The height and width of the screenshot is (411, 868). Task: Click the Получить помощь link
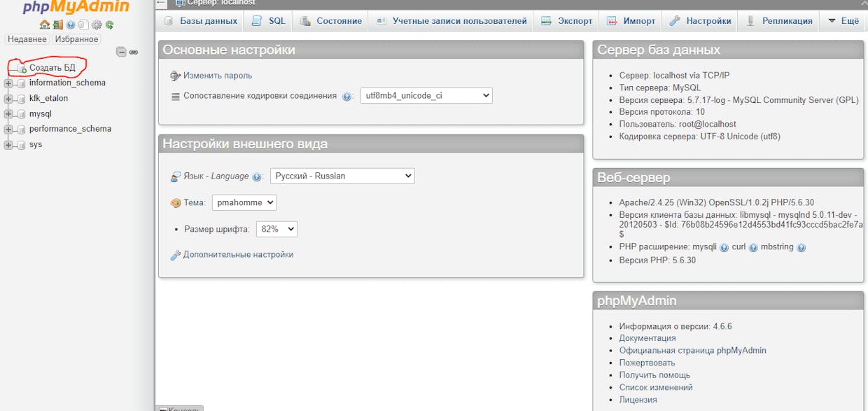(654, 375)
